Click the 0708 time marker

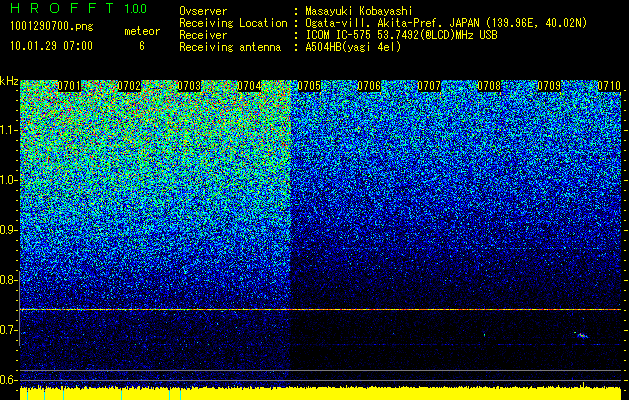[x=489, y=86]
